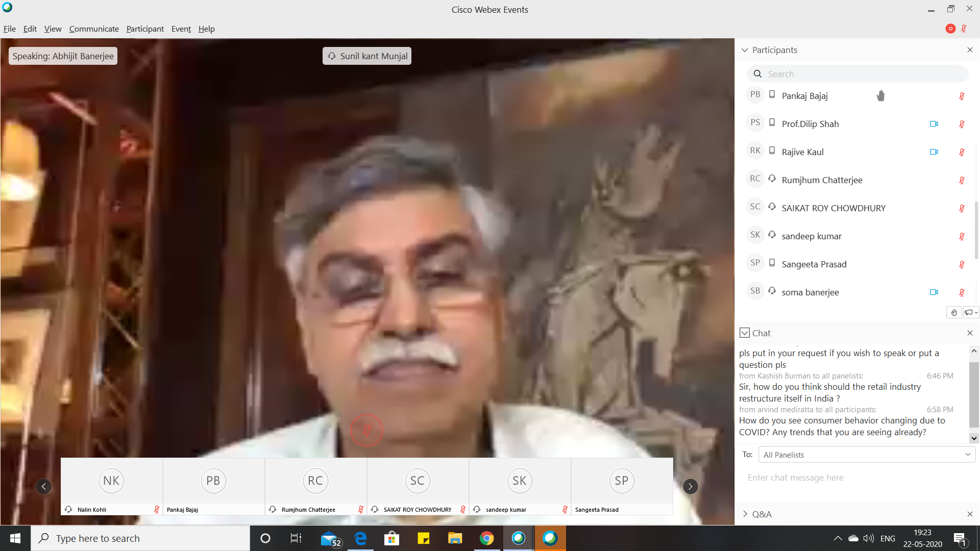980x551 pixels.
Task: Open the To: All Panelists dropdown
Action: click(x=867, y=455)
